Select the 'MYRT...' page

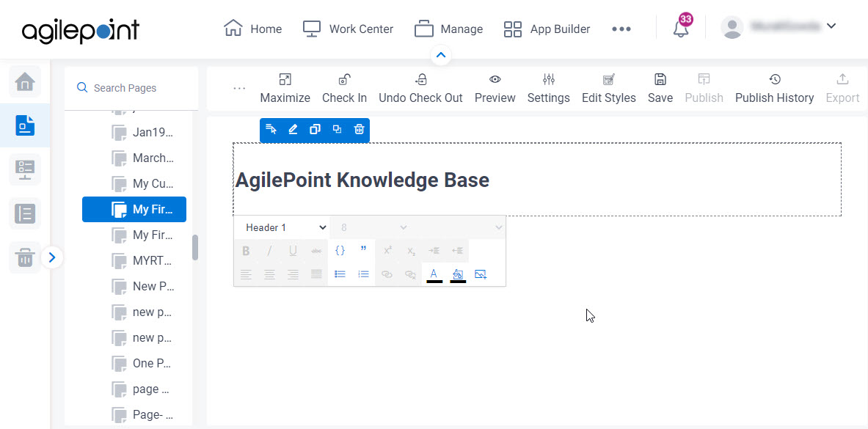(143, 261)
